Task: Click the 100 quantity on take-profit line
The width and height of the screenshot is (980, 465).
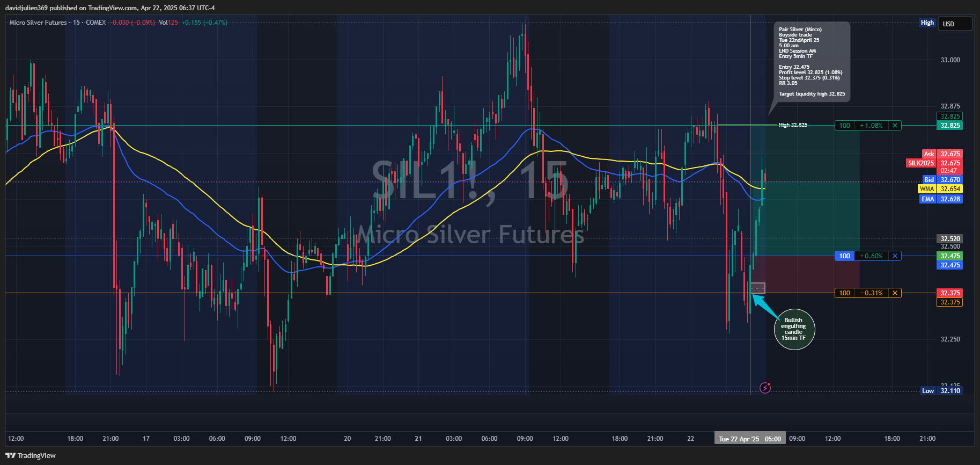Action: tap(845, 126)
